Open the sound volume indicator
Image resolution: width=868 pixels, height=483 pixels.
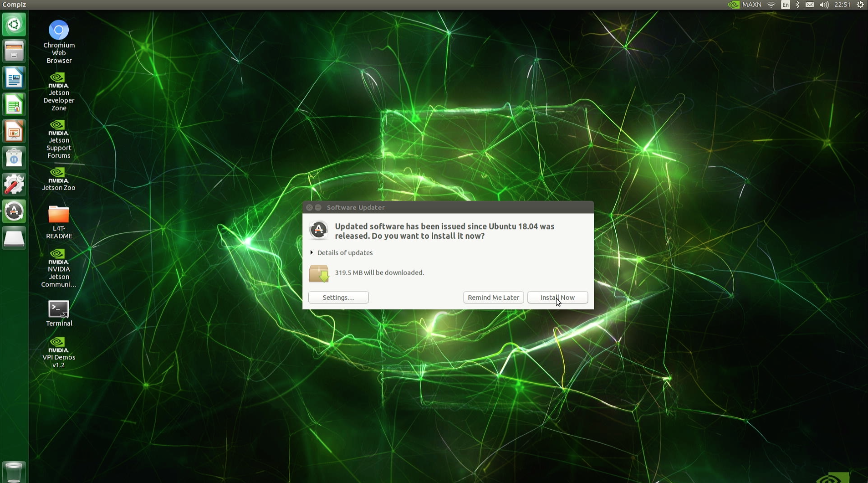pyautogui.click(x=824, y=5)
